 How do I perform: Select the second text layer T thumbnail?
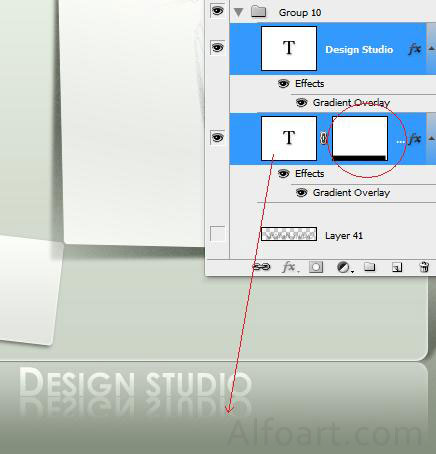(289, 138)
